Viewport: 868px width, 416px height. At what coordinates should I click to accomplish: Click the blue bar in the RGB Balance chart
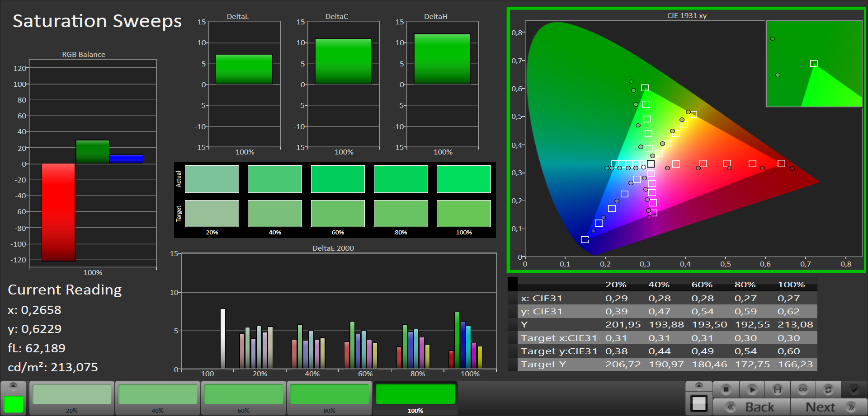click(x=126, y=159)
